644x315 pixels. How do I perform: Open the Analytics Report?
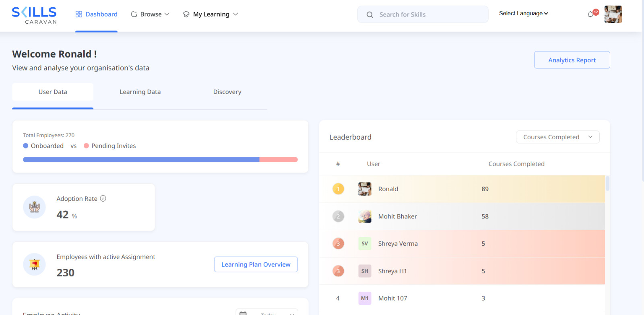pos(572,60)
